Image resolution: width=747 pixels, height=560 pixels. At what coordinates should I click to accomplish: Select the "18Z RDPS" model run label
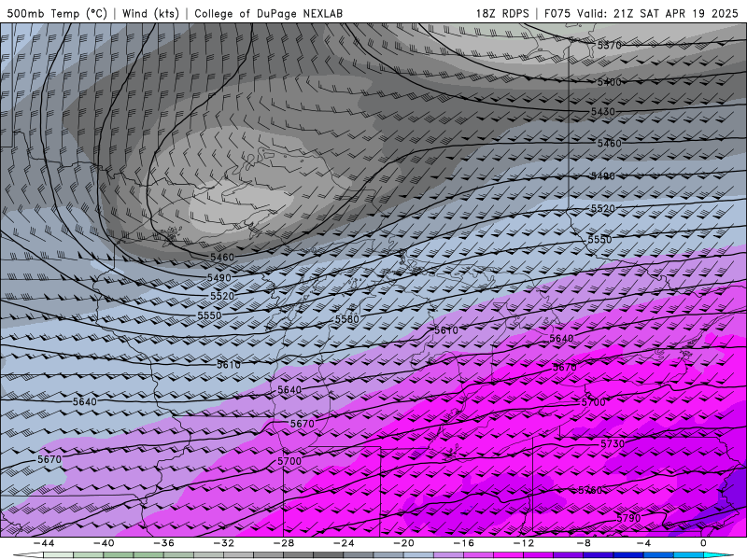502,13
